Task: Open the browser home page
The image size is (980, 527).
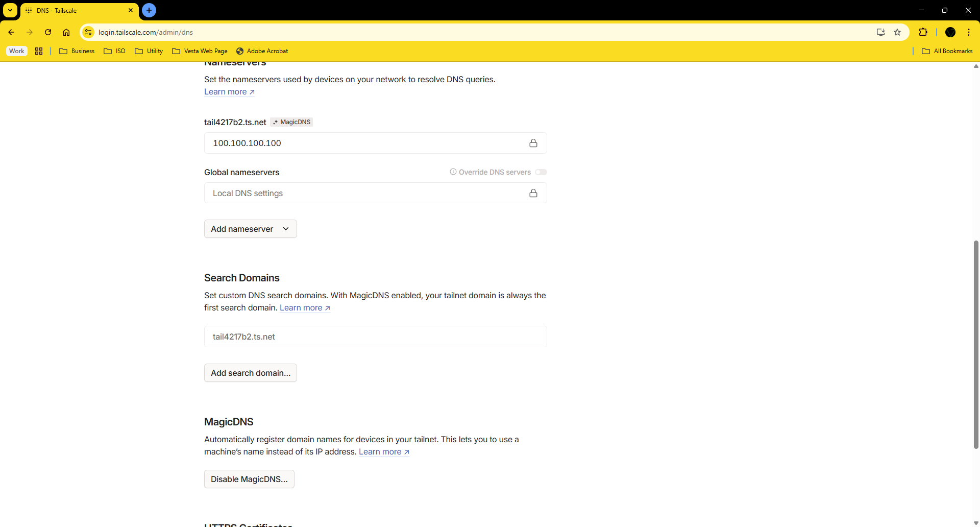Action: point(66,32)
